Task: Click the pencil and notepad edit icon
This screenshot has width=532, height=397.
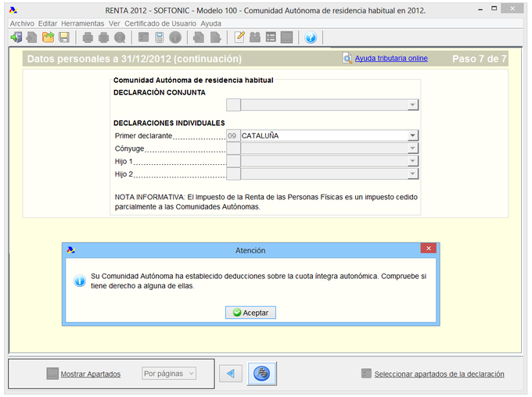Action: pos(239,37)
